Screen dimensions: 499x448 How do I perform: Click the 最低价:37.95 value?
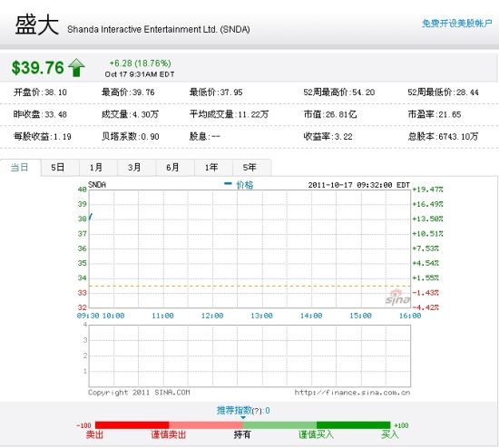coord(216,93)
